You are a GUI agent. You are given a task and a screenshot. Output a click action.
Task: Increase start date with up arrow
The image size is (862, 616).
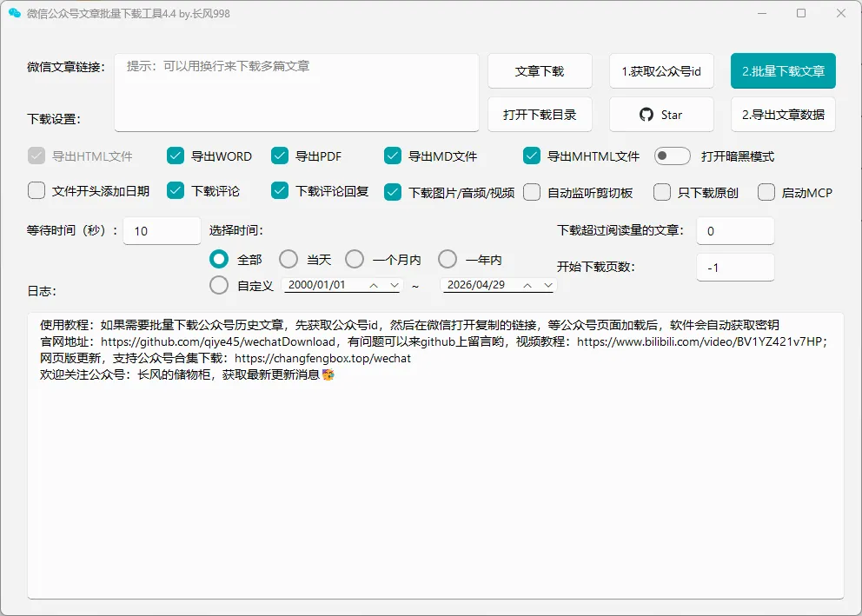pos(374,285)
